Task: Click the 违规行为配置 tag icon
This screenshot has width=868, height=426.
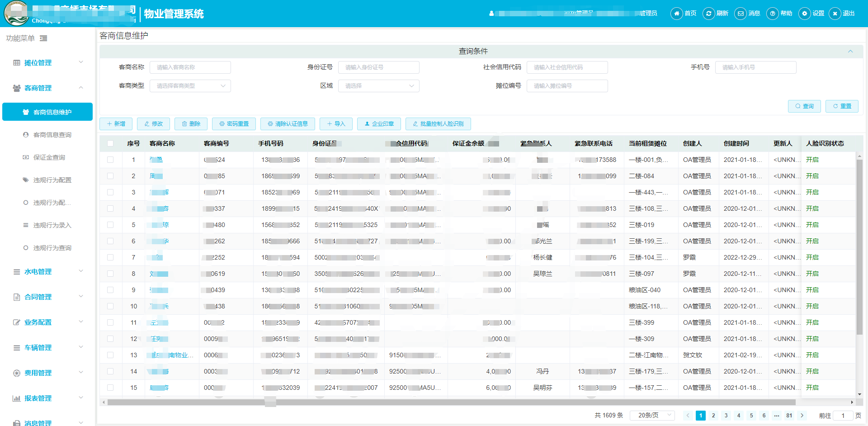Action: tap(26, 180)
